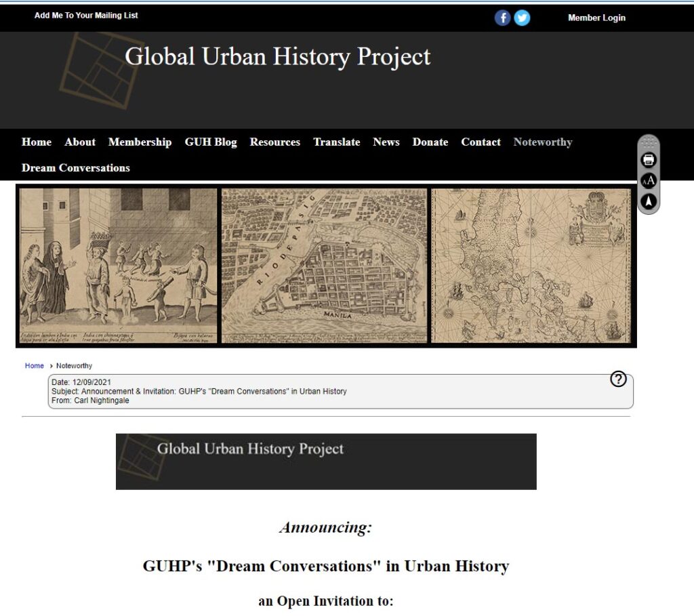Click the GUHP's Dream Conversations heading
694x616 pixels.
[326, 566]
